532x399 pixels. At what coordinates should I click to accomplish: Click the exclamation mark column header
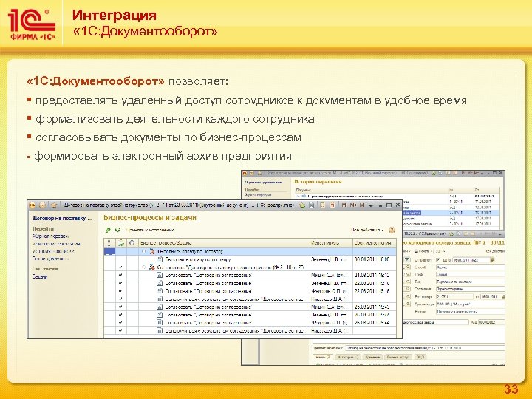pos(109,243)
